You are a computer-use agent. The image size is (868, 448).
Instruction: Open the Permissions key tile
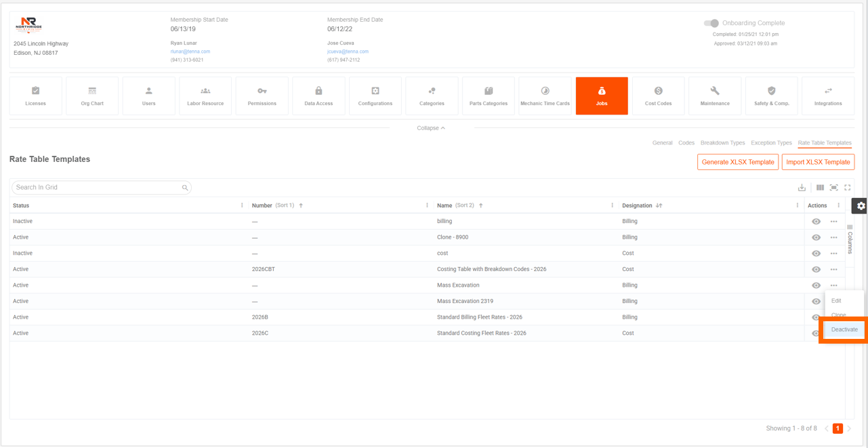point(262,96)
